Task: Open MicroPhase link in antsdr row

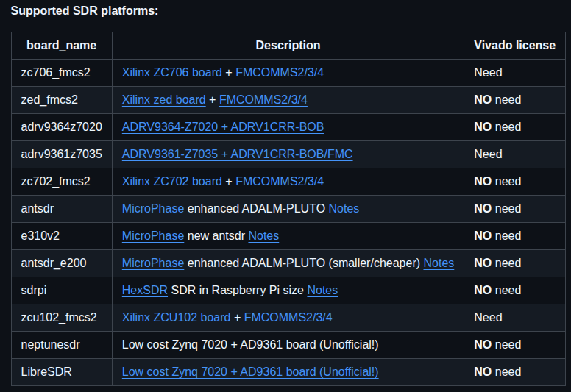Action: click(153, 209)
